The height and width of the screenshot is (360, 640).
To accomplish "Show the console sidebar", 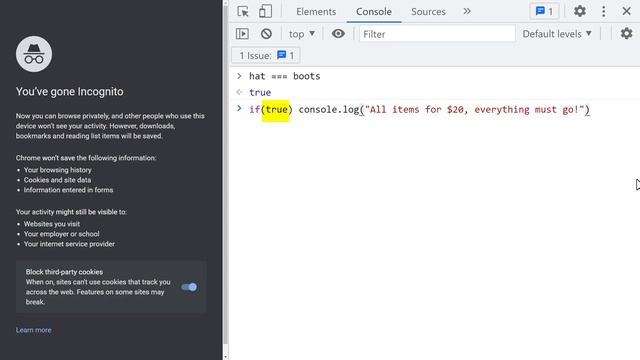I will pos(242,33).
